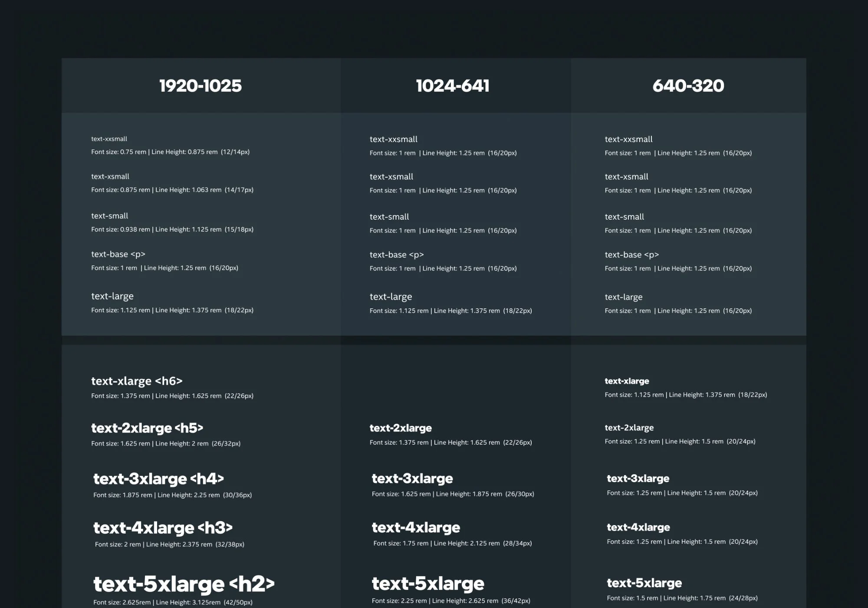Click "text-small" label in the 640-320 column

point(625,217)
